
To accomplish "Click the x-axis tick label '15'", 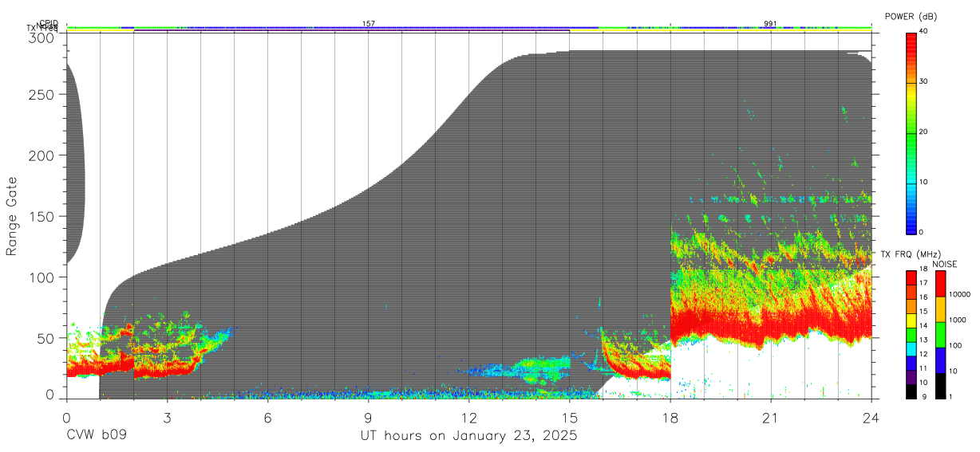I will pos(569,418).
